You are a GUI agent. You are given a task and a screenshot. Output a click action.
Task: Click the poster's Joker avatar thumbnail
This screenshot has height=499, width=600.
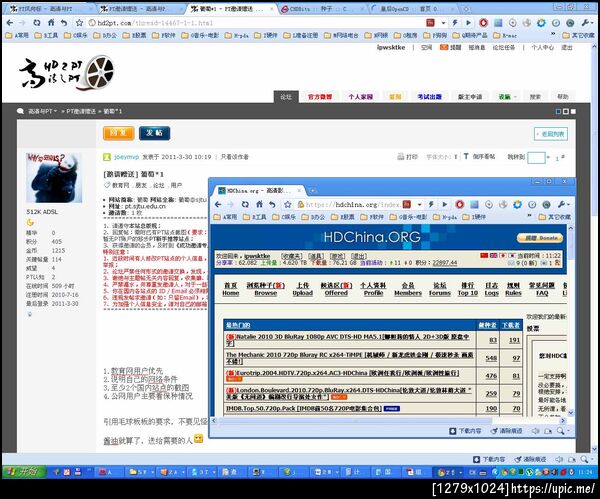tap(54, 178)
